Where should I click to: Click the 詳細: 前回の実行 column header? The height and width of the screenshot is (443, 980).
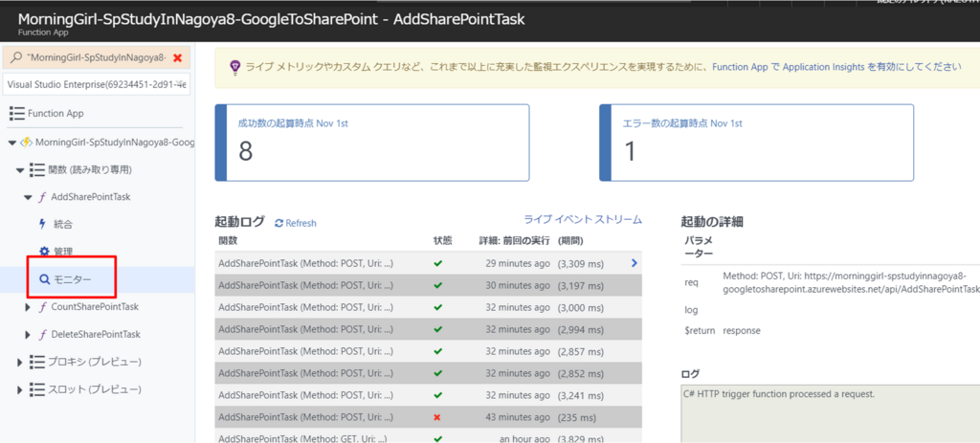pyautogui.click(x=514, y=240)
